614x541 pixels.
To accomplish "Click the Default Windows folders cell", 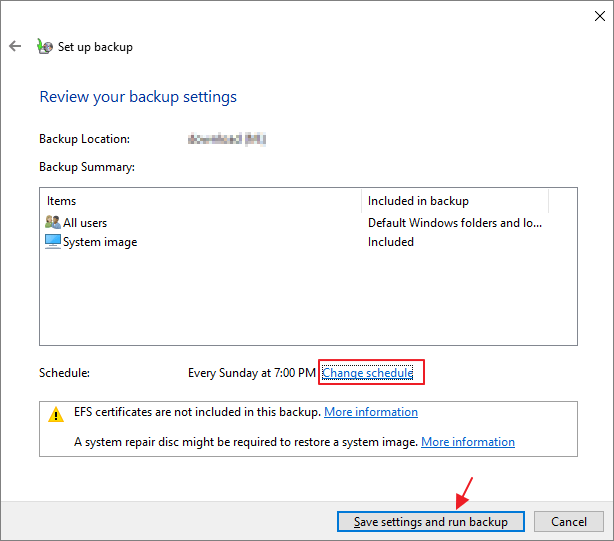I will [455, 223].
